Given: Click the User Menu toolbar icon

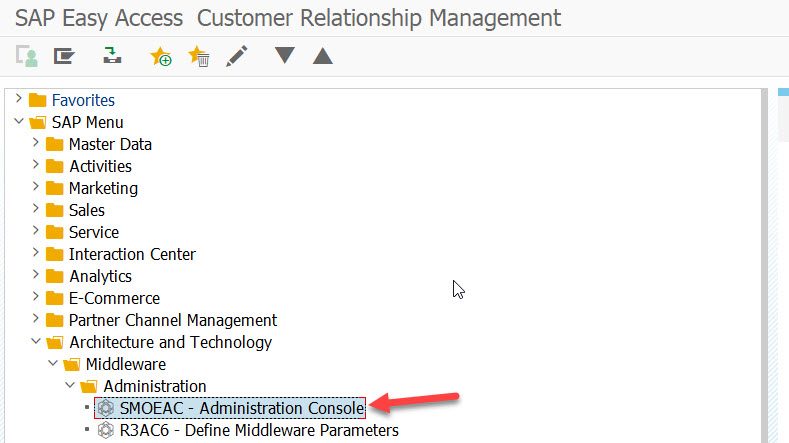Looking at the screenshot, I should click(x=27, y=57).
